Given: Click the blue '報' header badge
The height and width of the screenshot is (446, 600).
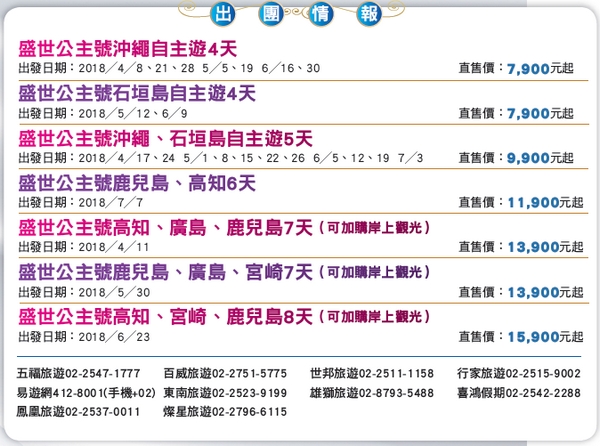Looking at the screenshot, I should [369, 14].
